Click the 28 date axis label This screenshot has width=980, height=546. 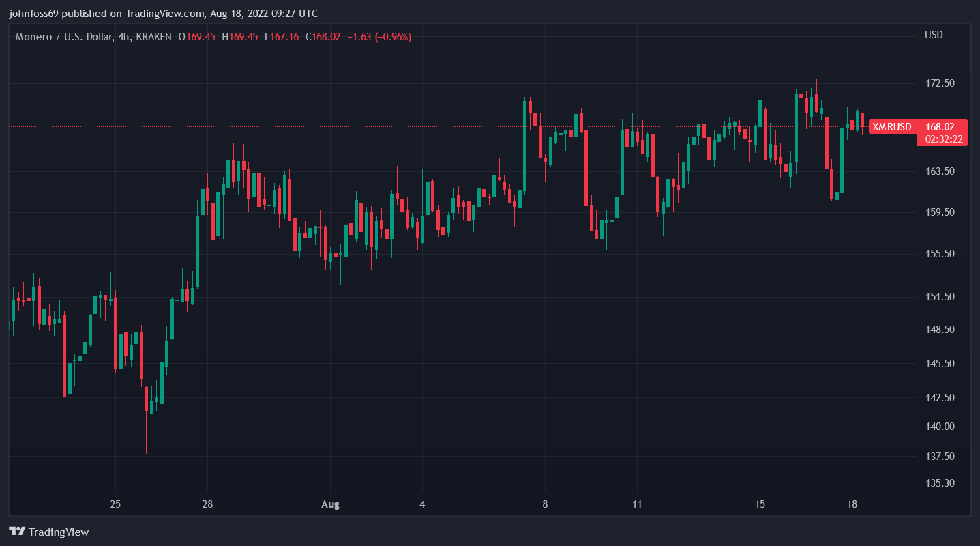click(207, 504)
